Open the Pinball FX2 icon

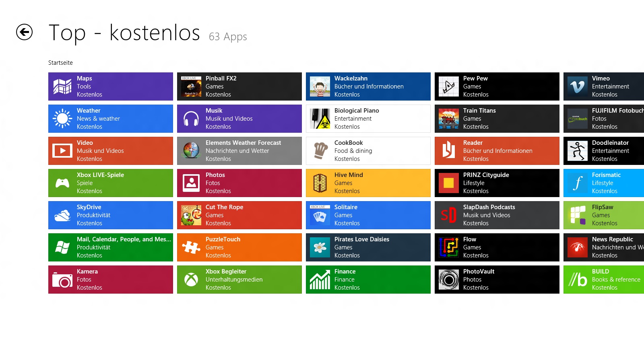tap(191, 86)
